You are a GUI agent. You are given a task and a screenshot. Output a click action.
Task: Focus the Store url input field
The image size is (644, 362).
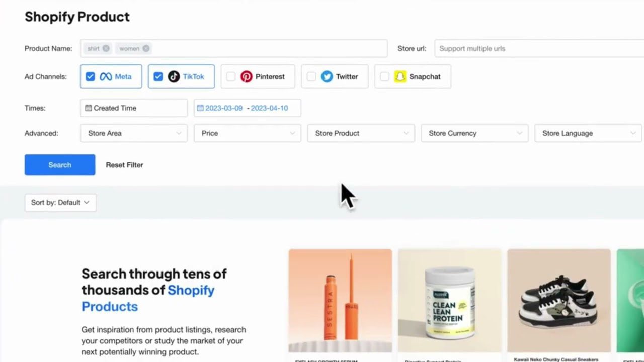pos(539,49)
